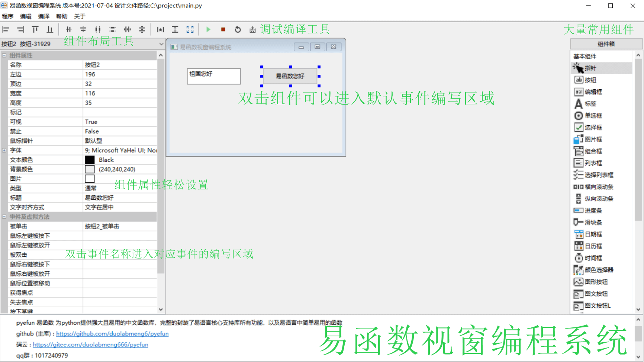Collapse the 事件及虚拟方法 events group
644x362 pixels.
(4, 217)
